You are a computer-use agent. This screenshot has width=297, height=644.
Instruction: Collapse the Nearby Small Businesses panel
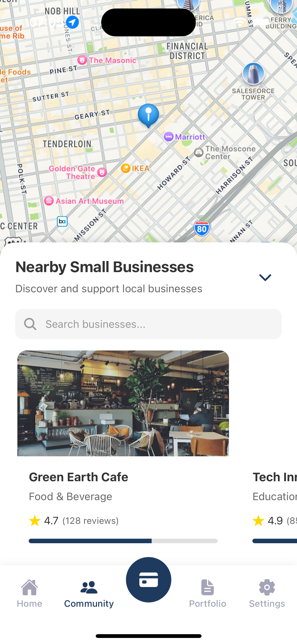point(265,277)
